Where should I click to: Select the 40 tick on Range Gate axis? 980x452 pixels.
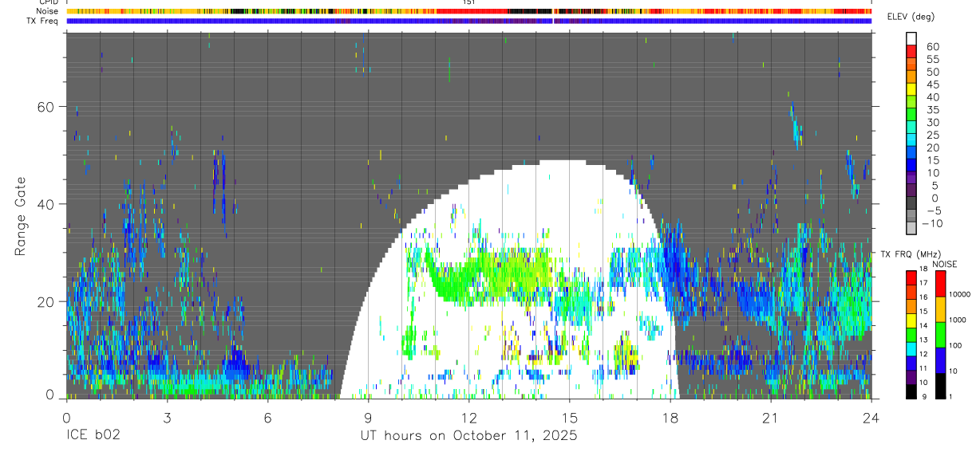tap(48, 204)
